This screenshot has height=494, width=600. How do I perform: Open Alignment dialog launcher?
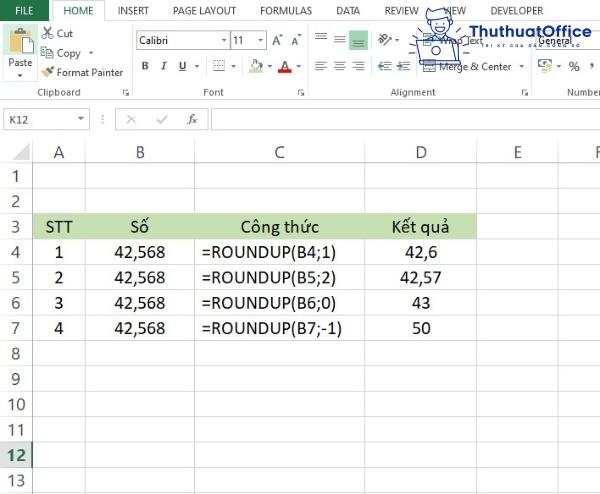click(525, 93)
